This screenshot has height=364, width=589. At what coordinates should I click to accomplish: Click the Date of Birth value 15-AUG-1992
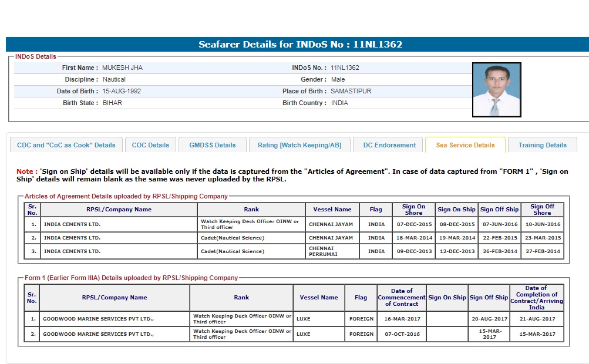122,91
